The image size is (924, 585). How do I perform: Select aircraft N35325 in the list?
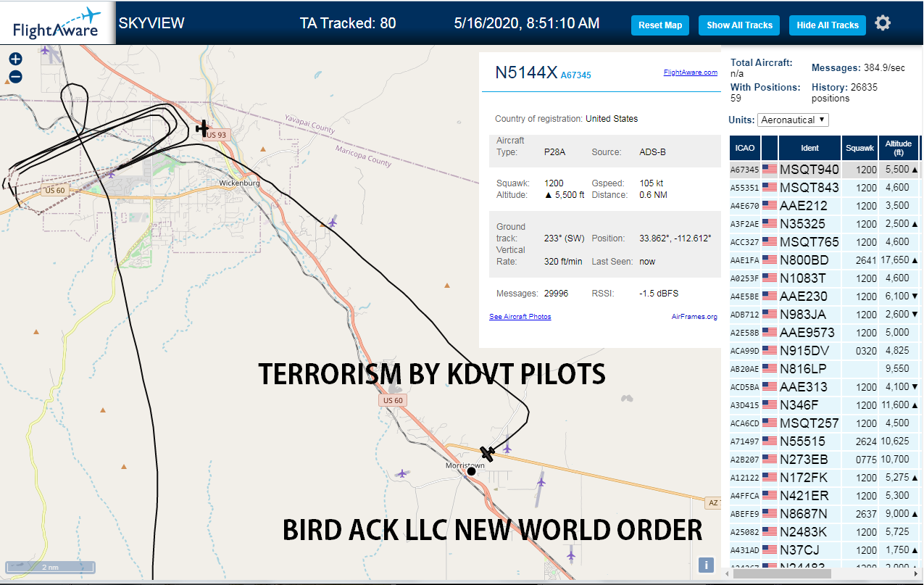(825, 224)
